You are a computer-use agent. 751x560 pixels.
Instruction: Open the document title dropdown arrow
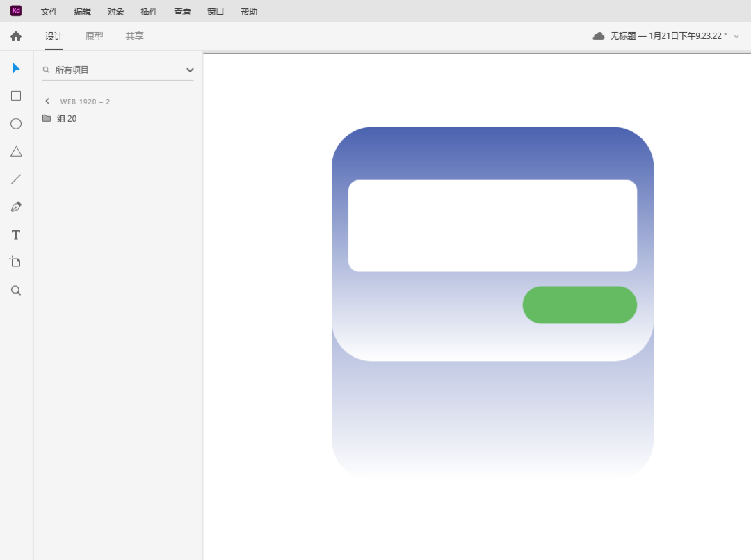point(736,36)
